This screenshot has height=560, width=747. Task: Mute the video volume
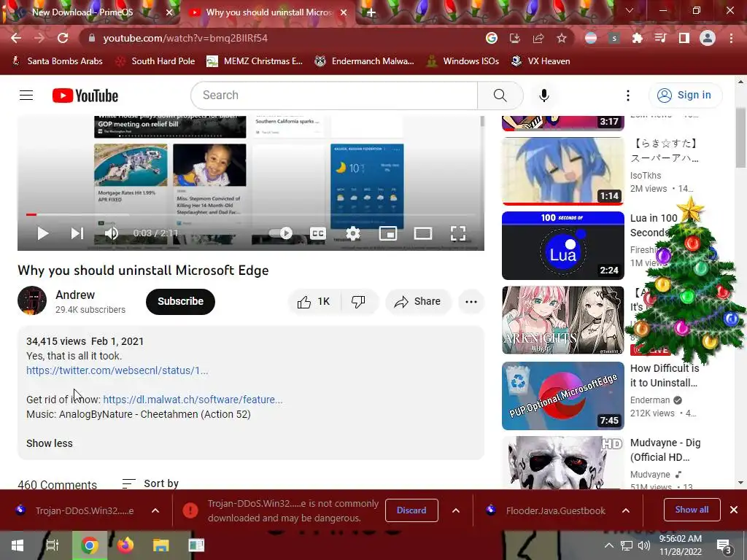pyautogui.click(x=112, y=233)
